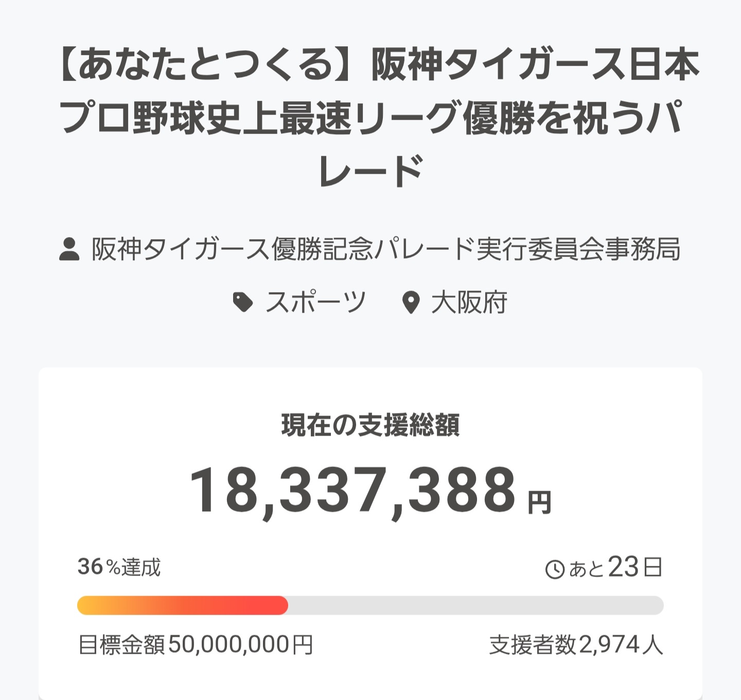Select the 大阪府 location label
The image size is (741, 700).
click(469, 302)
